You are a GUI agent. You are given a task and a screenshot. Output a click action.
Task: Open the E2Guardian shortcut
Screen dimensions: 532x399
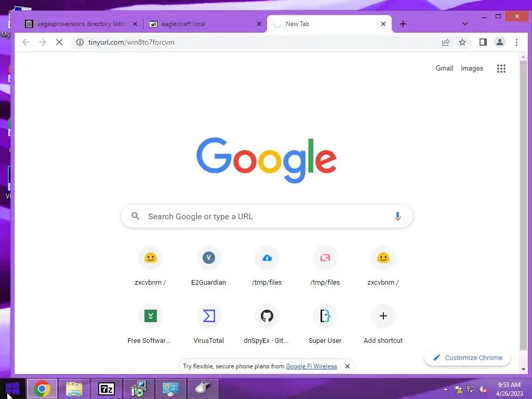[209, 267]
